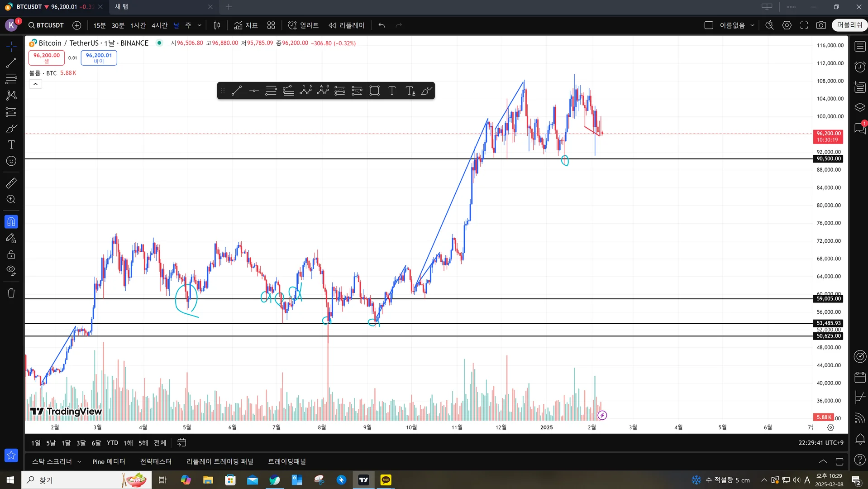Toggle stay in drawing mode
868x489 pixels.
11,238
